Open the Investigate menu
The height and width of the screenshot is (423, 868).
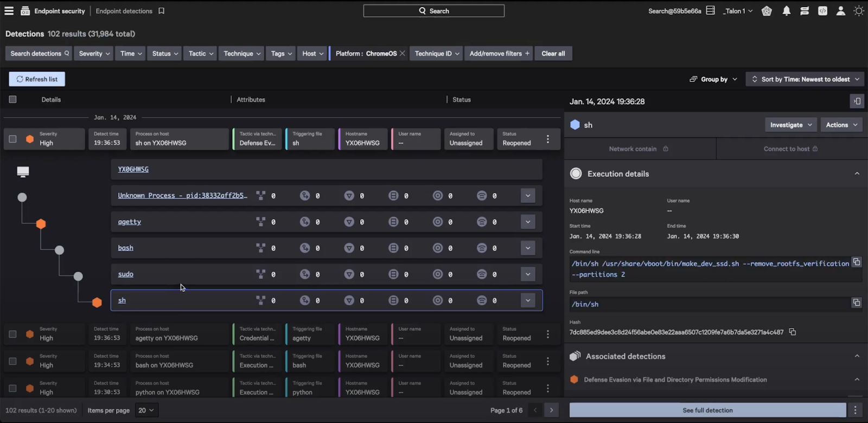[x=791, y=125]
